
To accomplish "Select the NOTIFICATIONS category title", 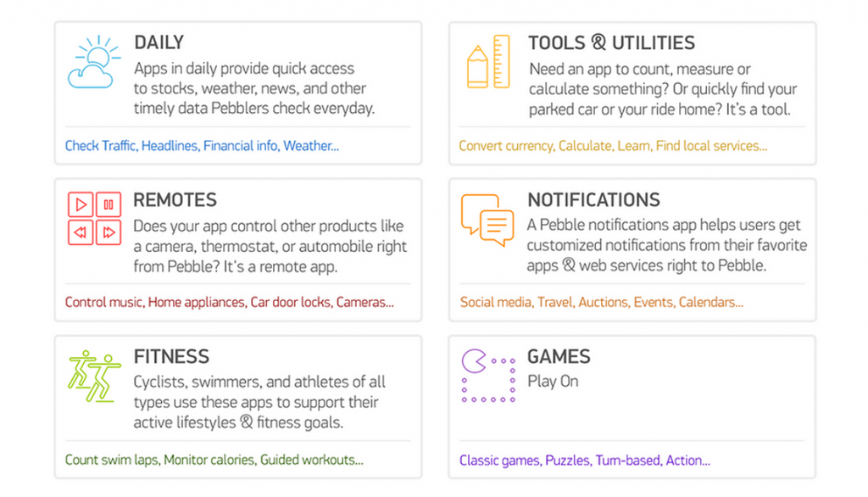I will click(x=593, y=199).
